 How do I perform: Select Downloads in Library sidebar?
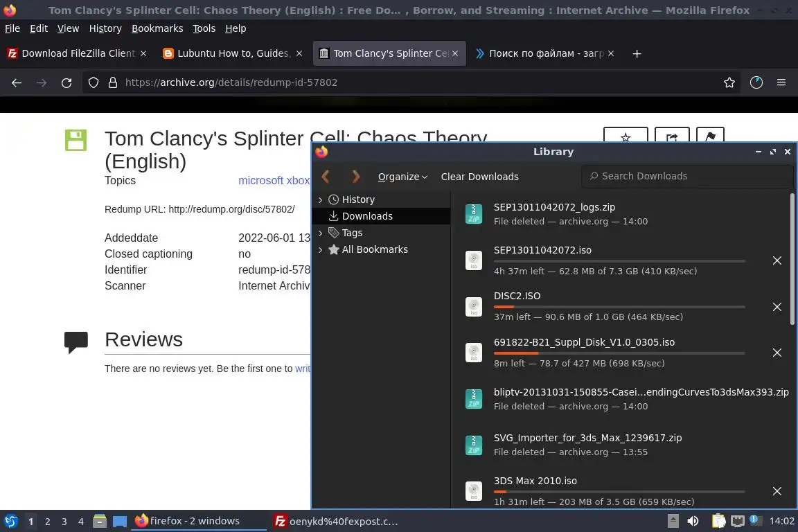tap(381, 216)
